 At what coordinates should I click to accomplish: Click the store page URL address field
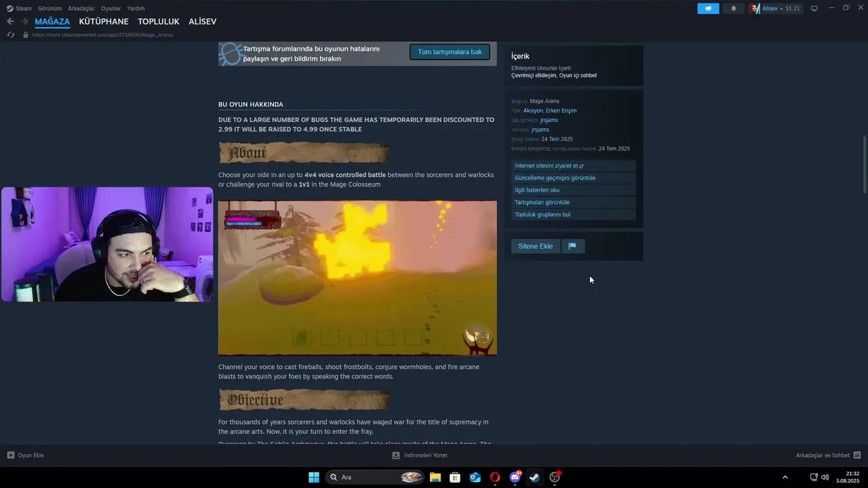(102, 35)
